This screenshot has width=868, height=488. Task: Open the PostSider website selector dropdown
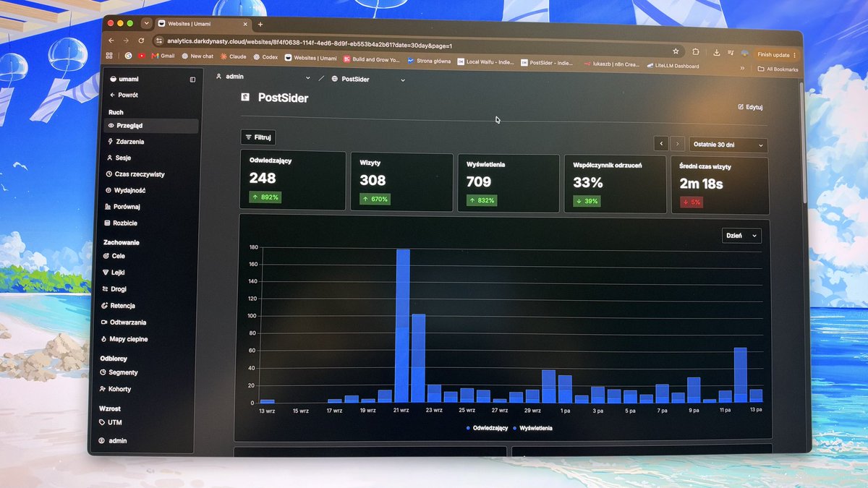[x=368, y=80]
